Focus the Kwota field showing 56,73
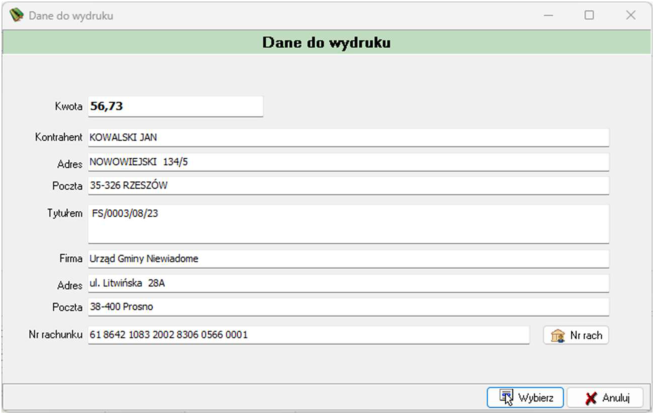655x415 pixels. [x=175, y=106]
